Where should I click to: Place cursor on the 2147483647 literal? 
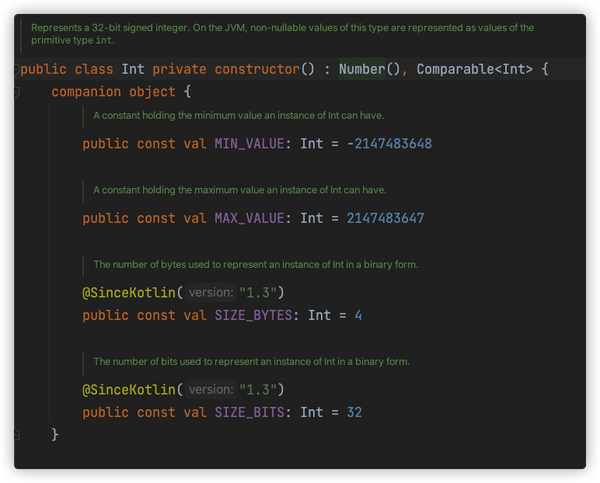(385, 219)
